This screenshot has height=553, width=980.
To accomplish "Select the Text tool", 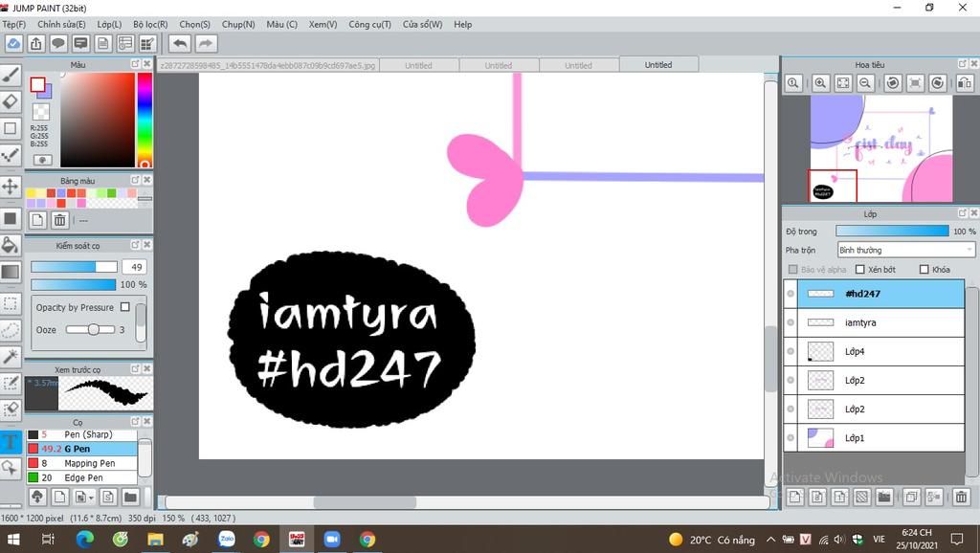I will coord(11,442).
